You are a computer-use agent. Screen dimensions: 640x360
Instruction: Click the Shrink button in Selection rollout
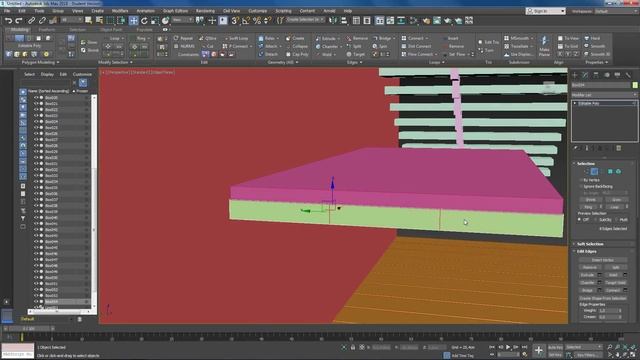(x=591, y=200)
